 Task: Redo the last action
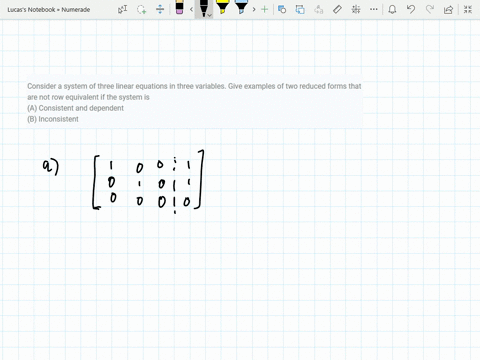coord(430,9)
